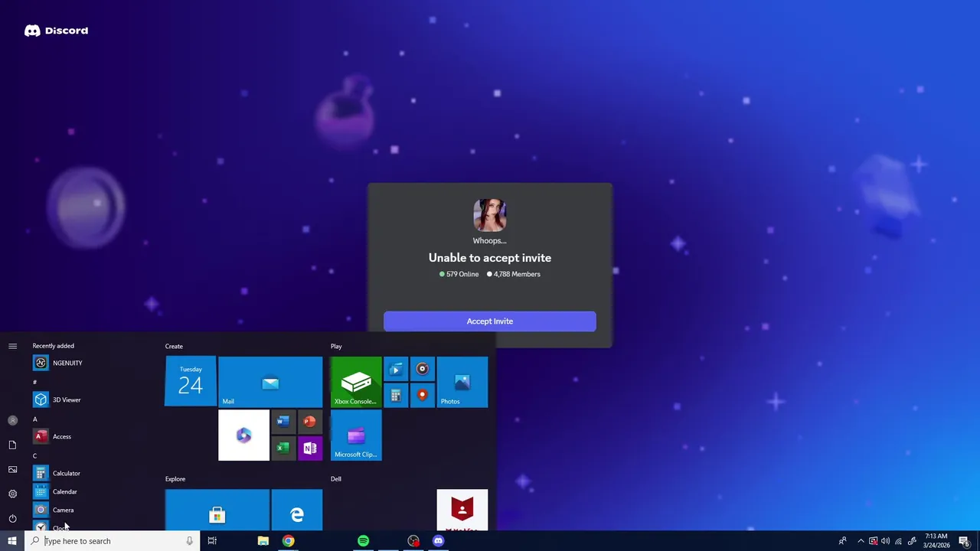The height and width of the screenshot is (551, 980).
Task: Open the Groove Music small tile
Action: pyautogui.click(x=422, y=369)
